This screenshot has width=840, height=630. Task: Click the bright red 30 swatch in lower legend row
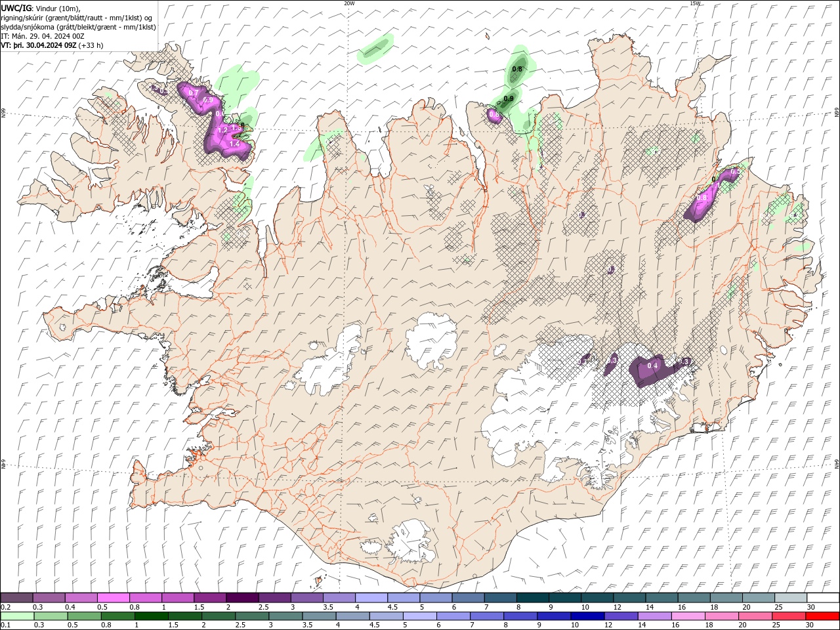[822, 616]
